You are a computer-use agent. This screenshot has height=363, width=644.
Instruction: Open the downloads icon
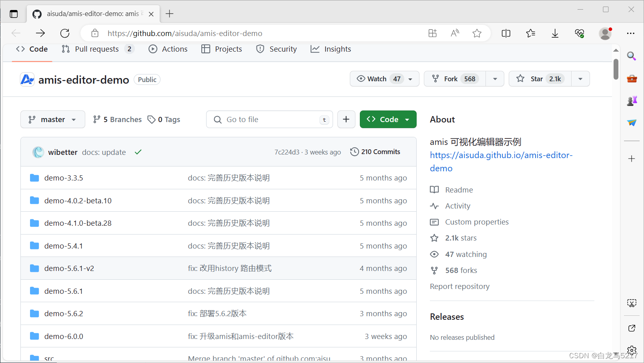tap(555, 33)
